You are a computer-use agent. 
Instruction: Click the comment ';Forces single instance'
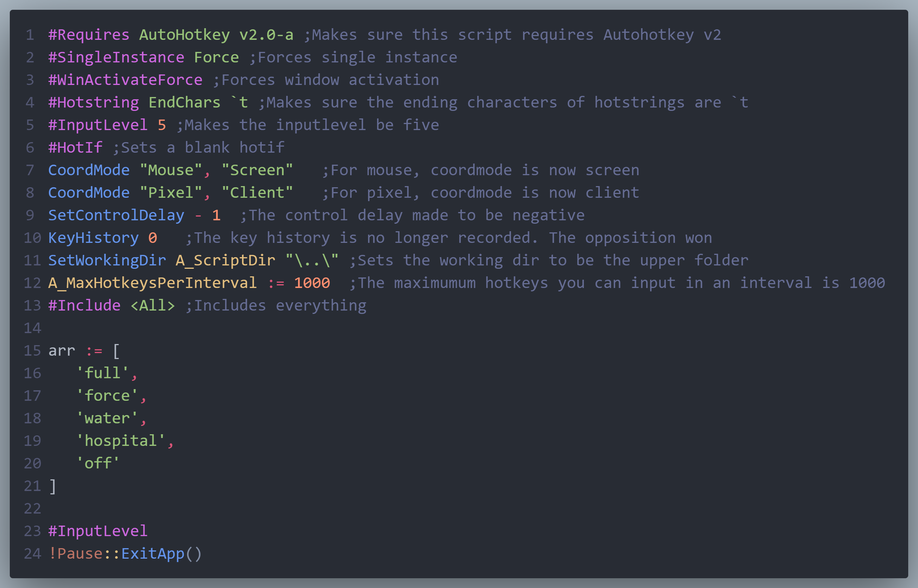(x=353, y=58)
